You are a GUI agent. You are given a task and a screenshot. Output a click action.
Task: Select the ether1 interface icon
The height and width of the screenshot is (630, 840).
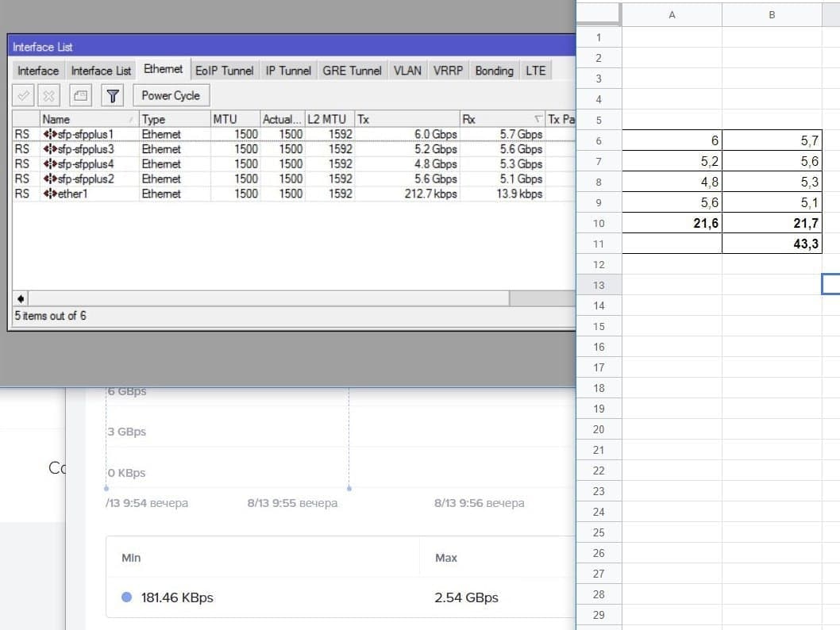[50, 194]
